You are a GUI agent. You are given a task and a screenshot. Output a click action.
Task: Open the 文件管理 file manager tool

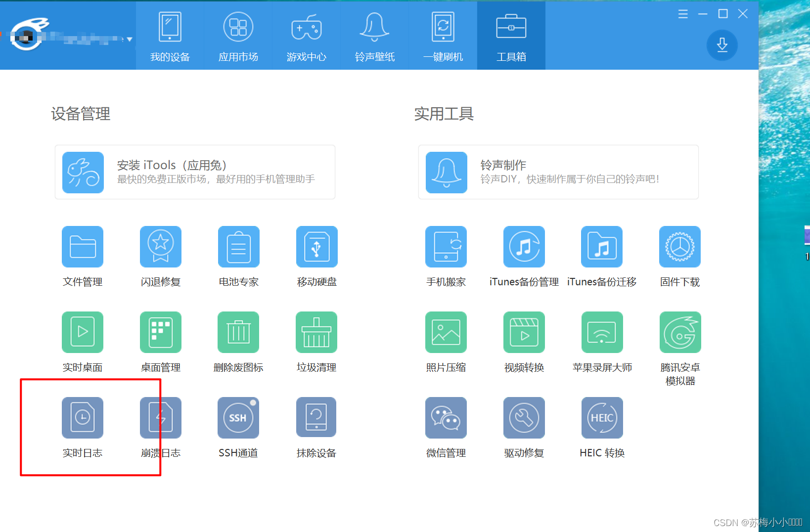[83, 247]
